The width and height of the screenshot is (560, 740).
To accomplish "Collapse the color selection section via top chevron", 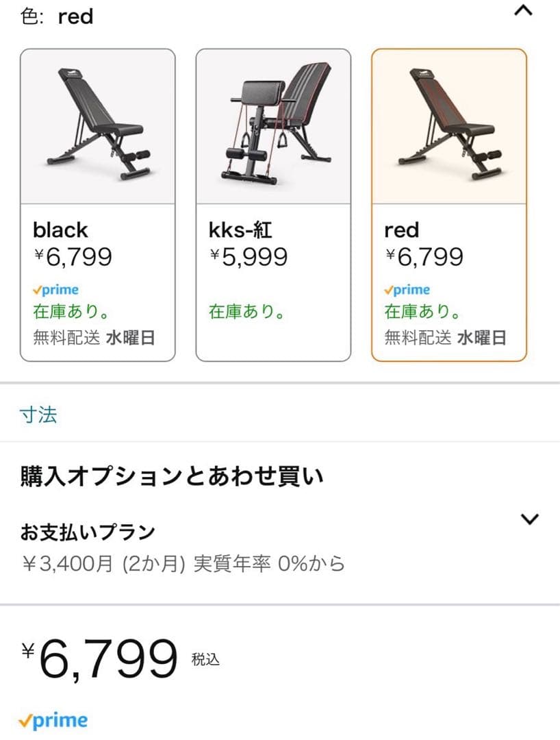I will click(x=523, y=12).
